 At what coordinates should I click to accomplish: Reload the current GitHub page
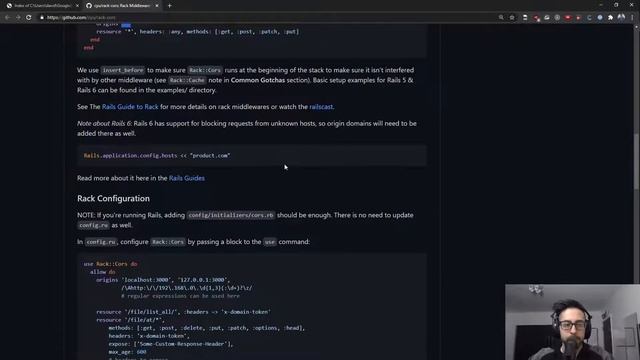click(29, 18)
